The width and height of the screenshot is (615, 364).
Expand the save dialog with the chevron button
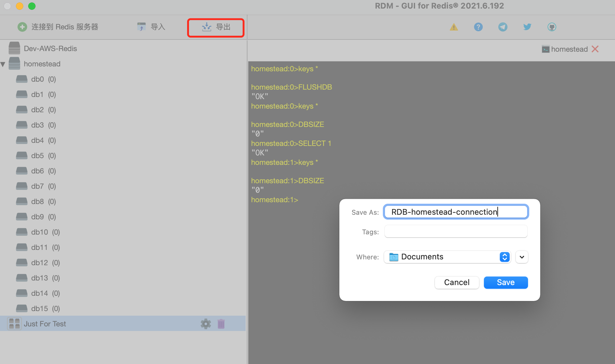click(x=522, y=257)
